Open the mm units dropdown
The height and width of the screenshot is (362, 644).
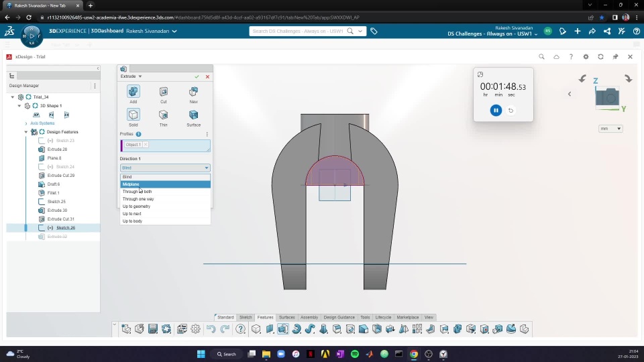tap(610, 129)
